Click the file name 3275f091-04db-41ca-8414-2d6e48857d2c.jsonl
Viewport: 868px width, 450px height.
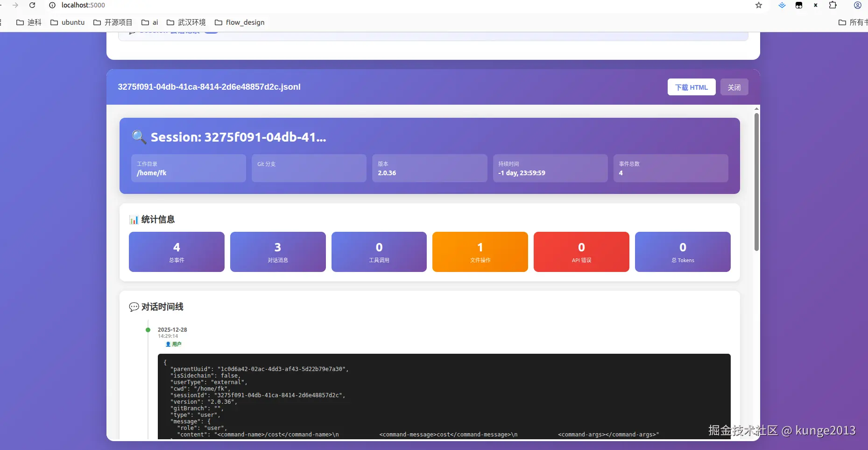[x=209, y=87]
